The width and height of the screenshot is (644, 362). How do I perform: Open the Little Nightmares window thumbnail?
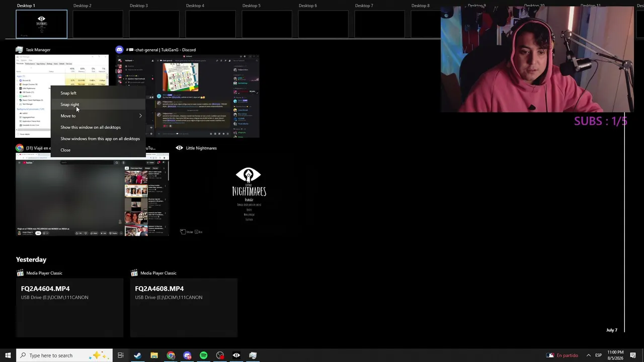(x=249, y=195)
